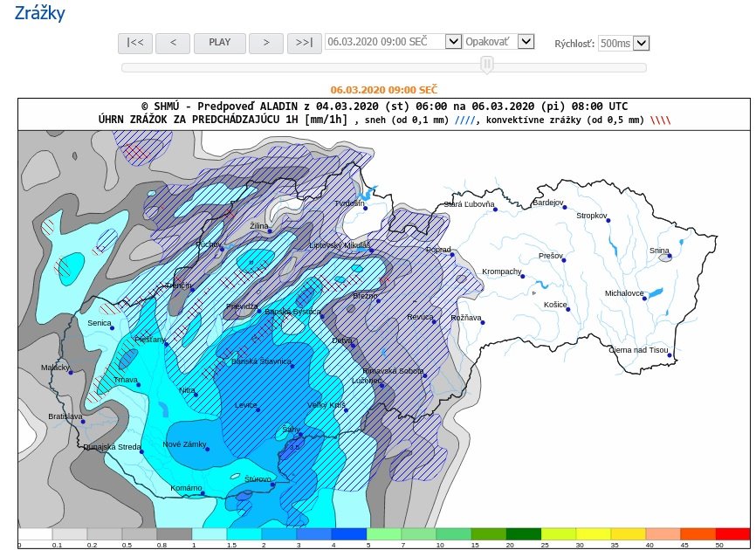Open the 500ms speed dropdown
Viewport: 756px width, 550px height.
click(x=642, y=44)
